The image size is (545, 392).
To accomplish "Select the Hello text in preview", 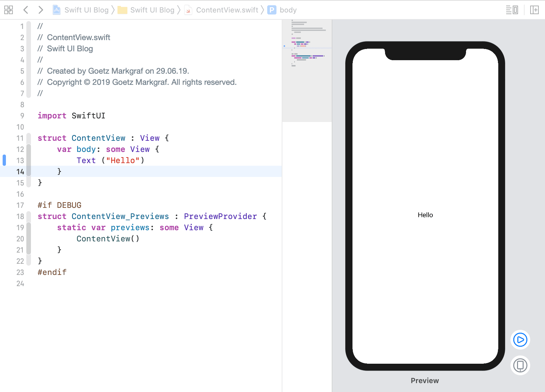I will [x=425, y=215].
